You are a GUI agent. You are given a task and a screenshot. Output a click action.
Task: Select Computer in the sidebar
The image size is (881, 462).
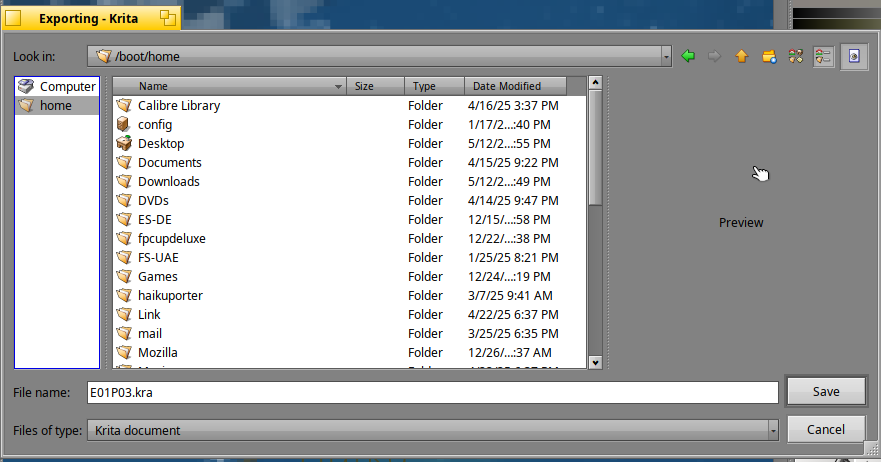[x=57, y=87]
